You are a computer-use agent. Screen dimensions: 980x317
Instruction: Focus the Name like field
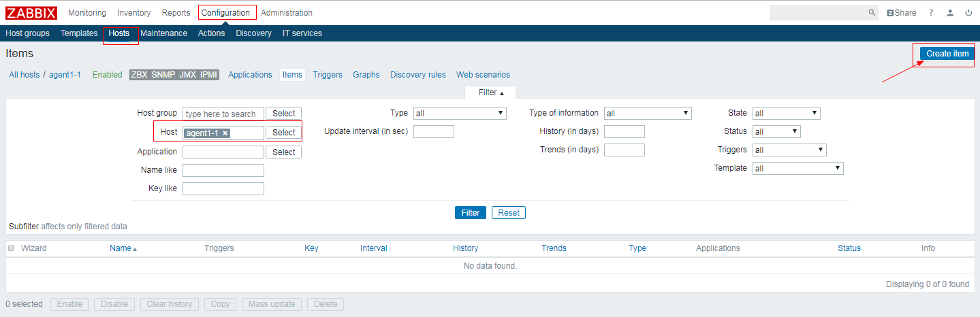223,171
